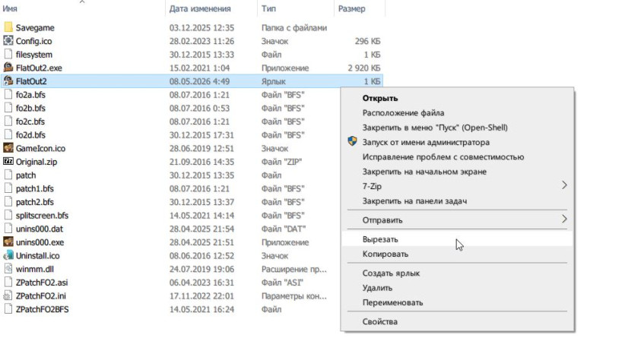
Task: Click the 2 920 КБ size value
Action: pyautogui.click(x=364, y=68)
